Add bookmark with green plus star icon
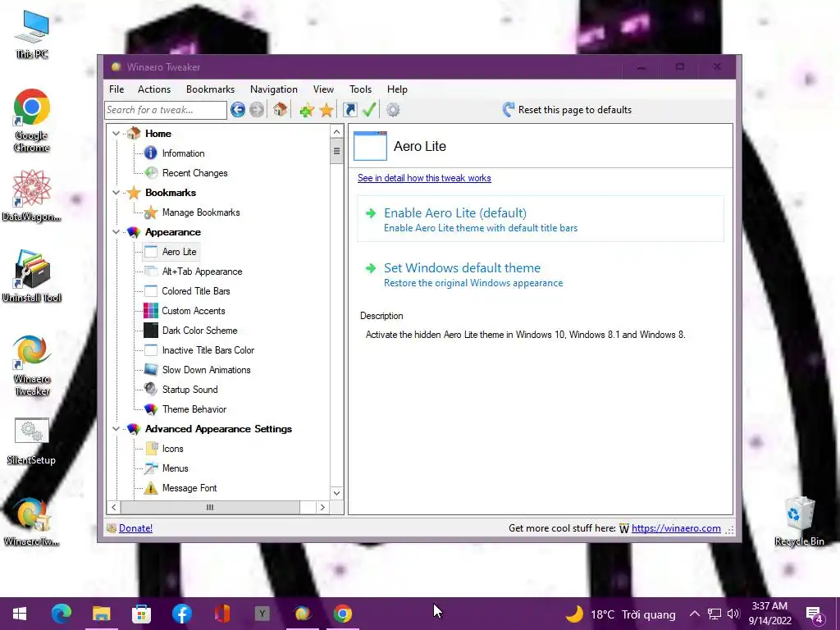840x630 pixels. click(307, 111)
